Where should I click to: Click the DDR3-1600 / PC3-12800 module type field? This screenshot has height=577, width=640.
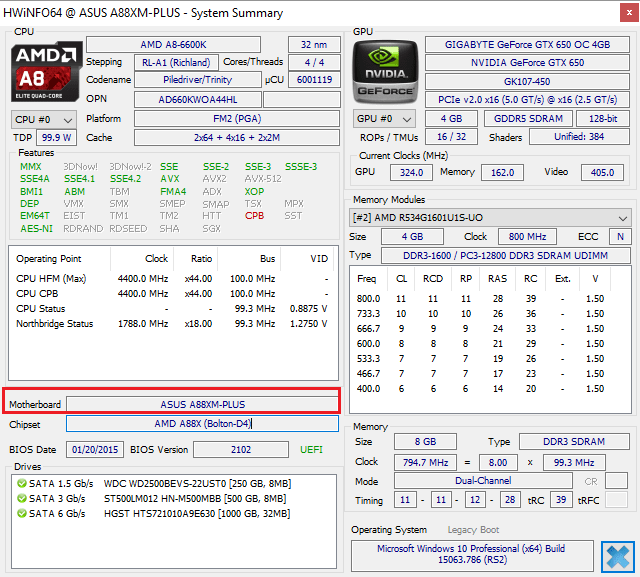(x=505, y=255)
